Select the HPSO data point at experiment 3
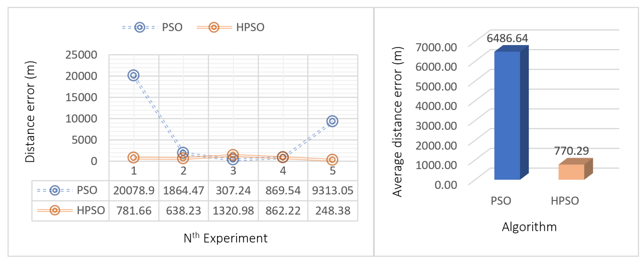Screen dimensions: 644x263 233,155
